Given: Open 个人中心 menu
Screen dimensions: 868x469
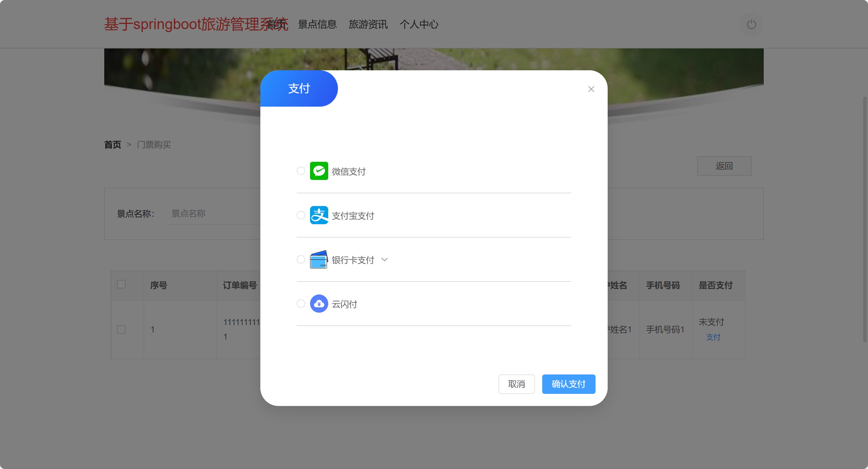Looking at the screenshot, I should [x=419, y=24].
